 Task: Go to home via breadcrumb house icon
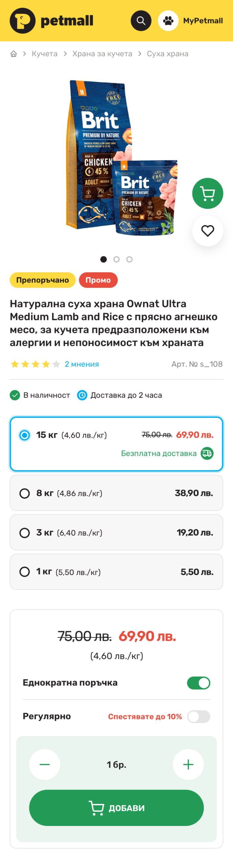pos(14,54)
